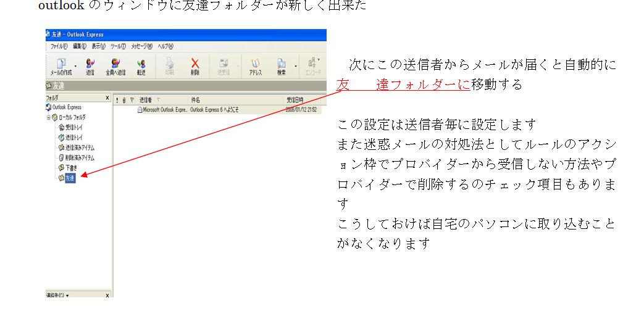644x319 pixels.
Task: Sort messages by 件名 column header
Action: pos(236,100)
